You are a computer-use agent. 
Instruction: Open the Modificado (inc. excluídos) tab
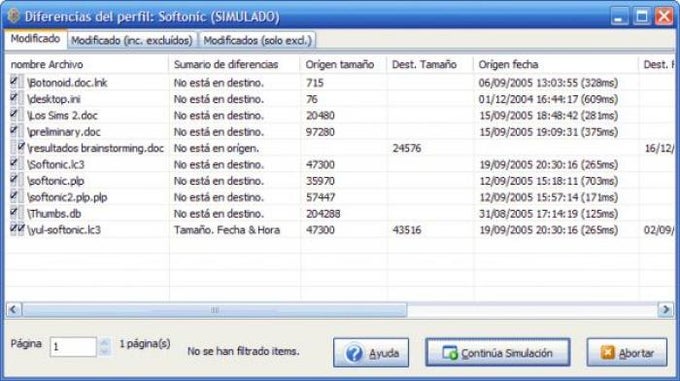coord(132,40)
